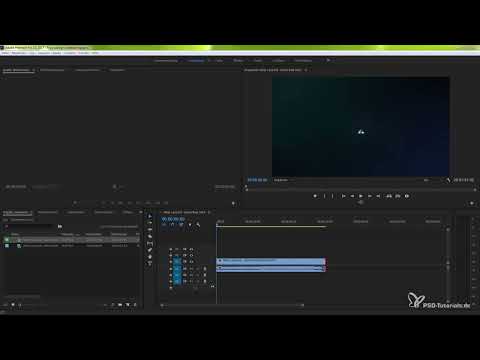Click the Project panel search field
Screen dimensions: 480x360
click(29, 227)
